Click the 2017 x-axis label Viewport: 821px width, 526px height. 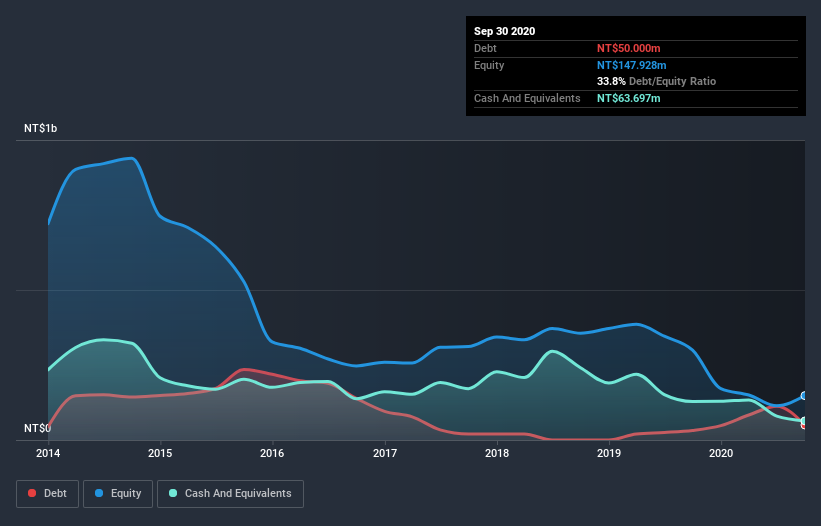click(x=385, y=453)
